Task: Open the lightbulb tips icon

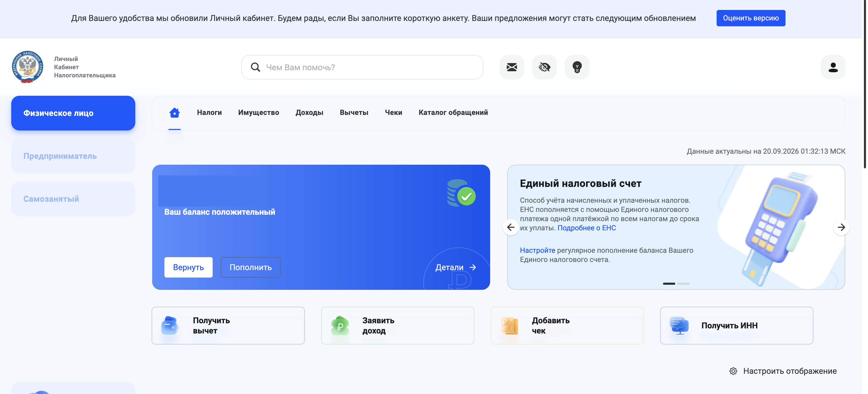Action: click(x=577, y=67)
